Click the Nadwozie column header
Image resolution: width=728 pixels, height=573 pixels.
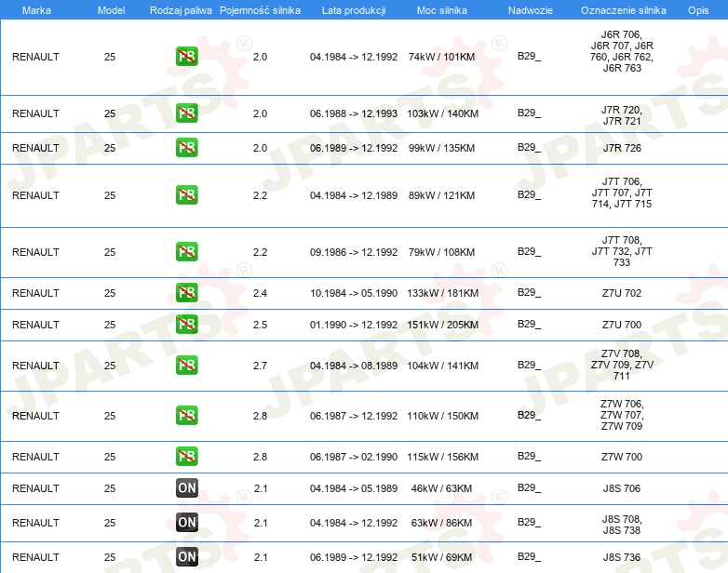[531, 10]
